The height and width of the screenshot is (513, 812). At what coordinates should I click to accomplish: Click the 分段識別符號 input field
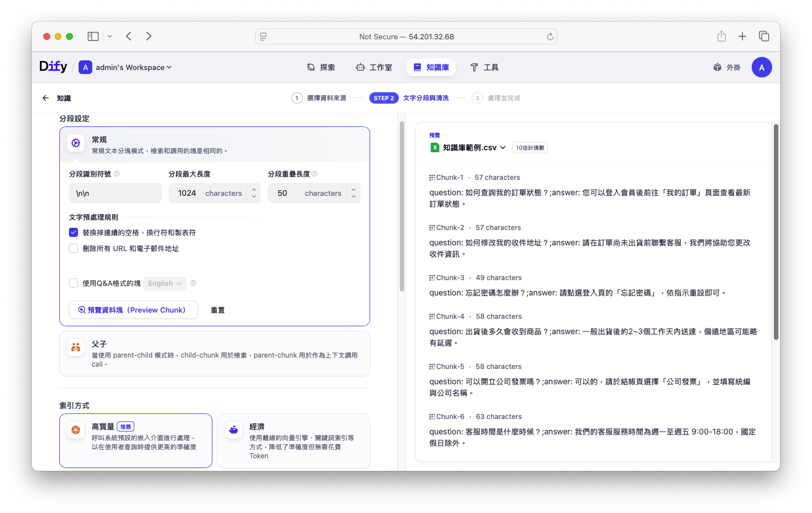[115, 193]
